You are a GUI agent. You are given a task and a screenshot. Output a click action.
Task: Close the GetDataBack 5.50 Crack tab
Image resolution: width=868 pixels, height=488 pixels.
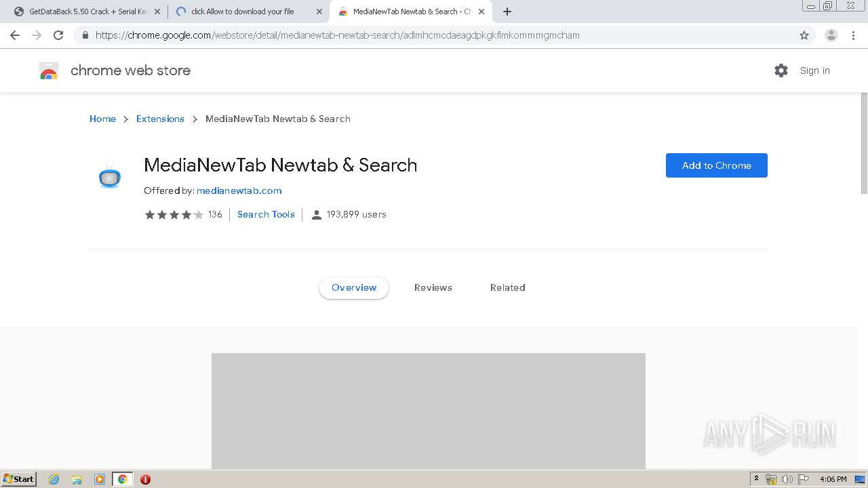coord(157,12)
